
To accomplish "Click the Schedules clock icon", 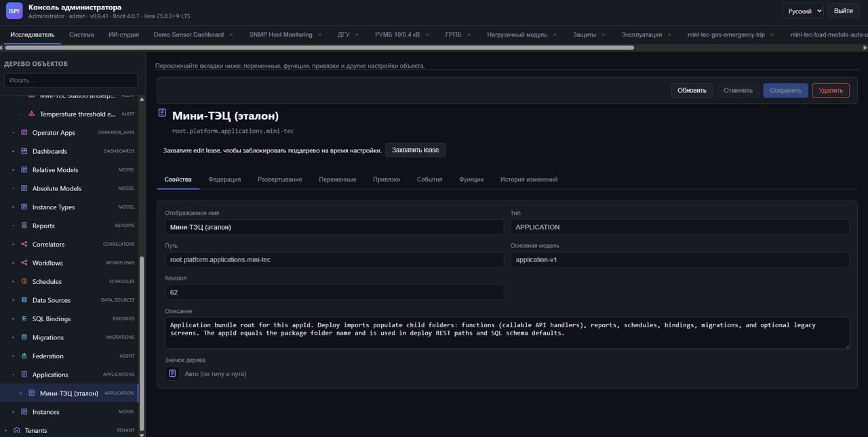I will pos(24,282).
